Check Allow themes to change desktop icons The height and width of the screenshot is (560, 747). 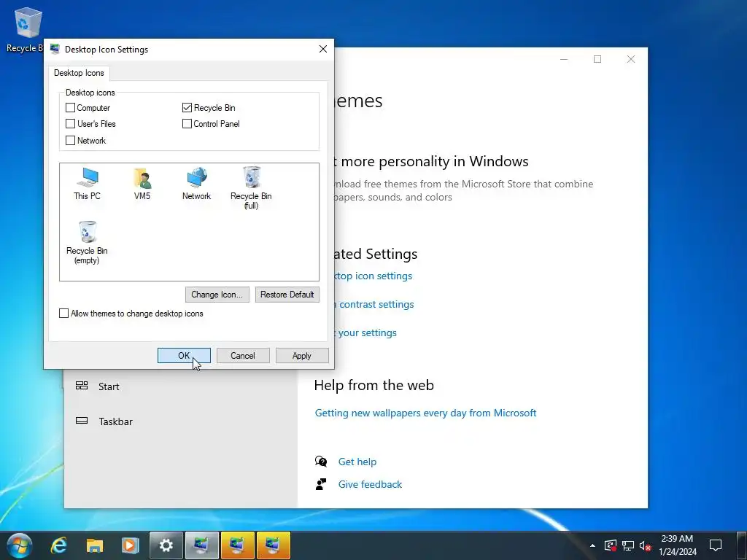coord(63,314)
